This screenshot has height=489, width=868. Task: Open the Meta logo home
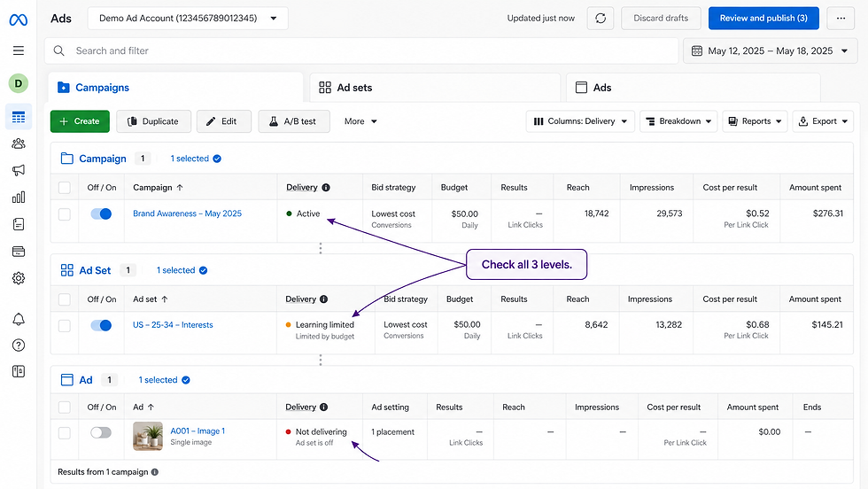coord(19,20)
